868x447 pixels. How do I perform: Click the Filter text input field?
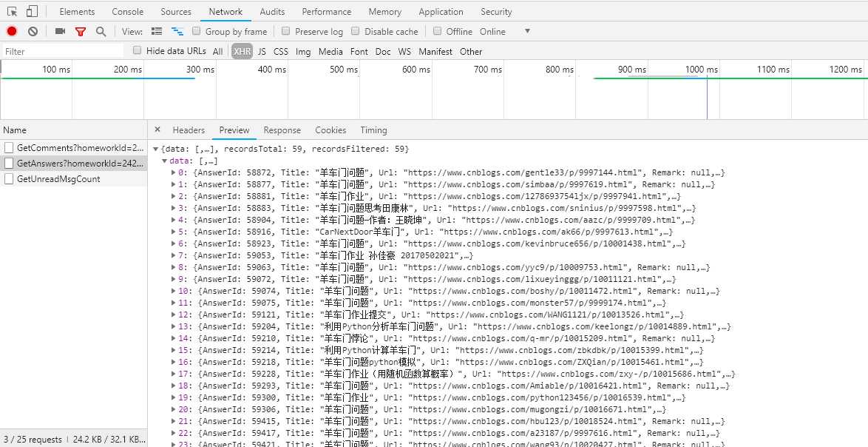coord(63,52)
